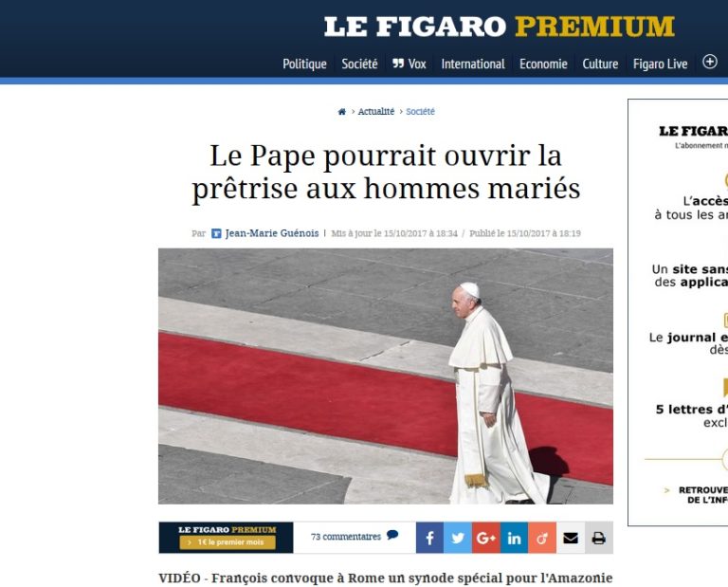
Task: Open the Economie section
Action: [543, 64]
